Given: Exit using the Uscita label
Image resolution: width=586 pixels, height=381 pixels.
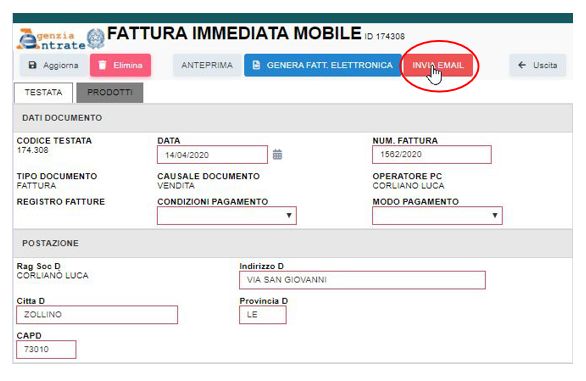Looking at the screenshot, I should point(545,65).
